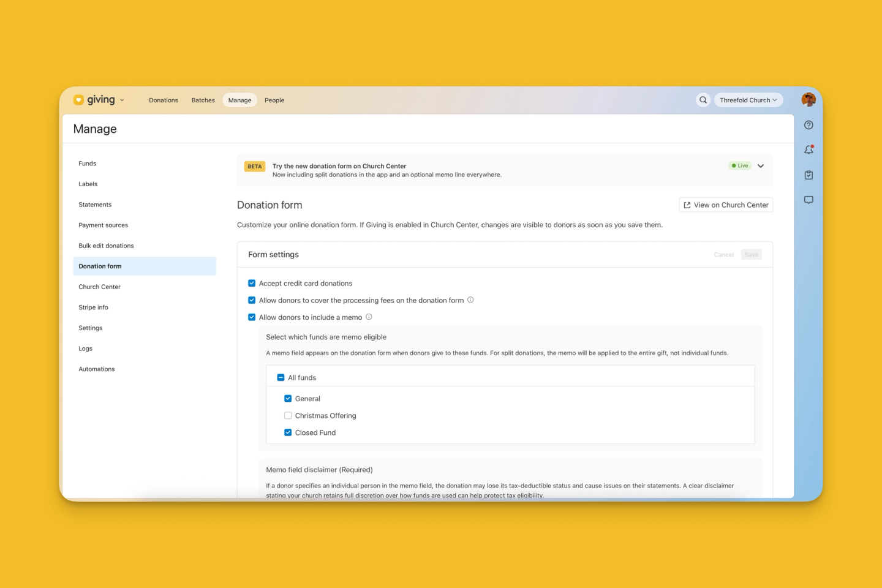Open the user profile avatar
882x588 pixels.
coord(809,100)
